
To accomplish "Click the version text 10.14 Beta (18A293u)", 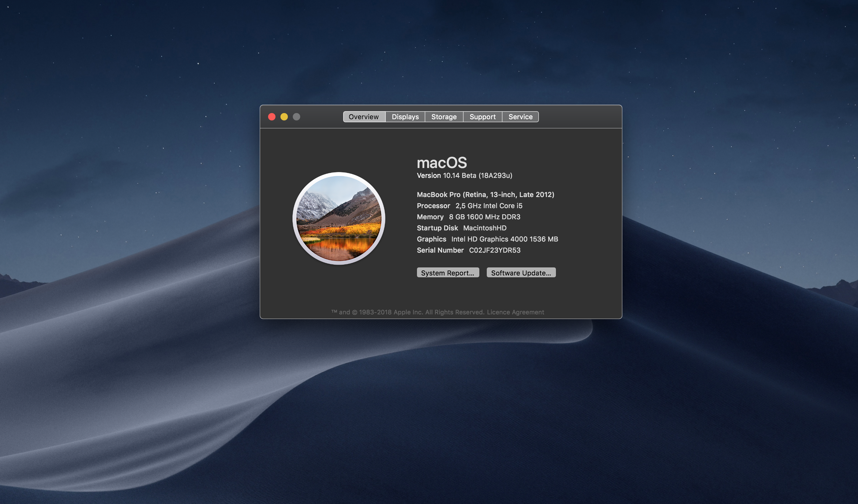I will 478,175.
